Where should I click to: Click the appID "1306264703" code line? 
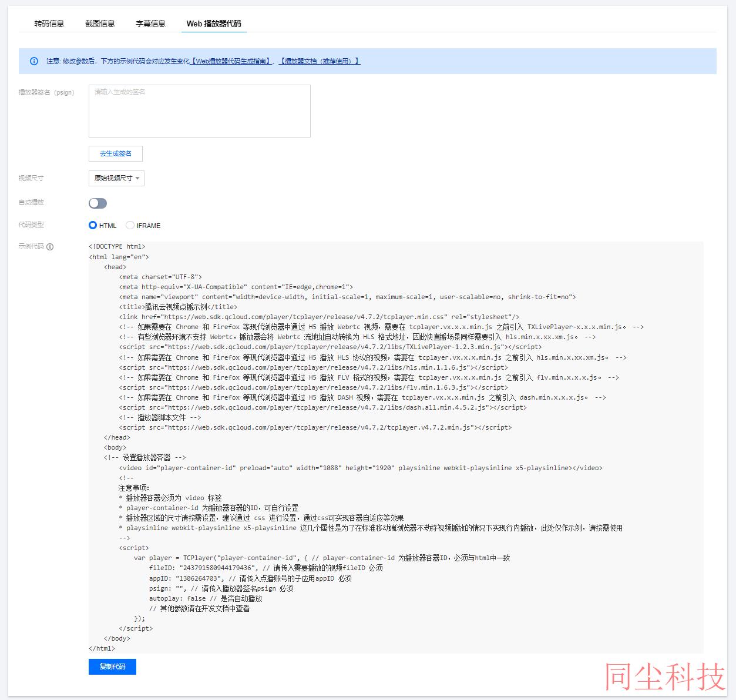(250, 578)
